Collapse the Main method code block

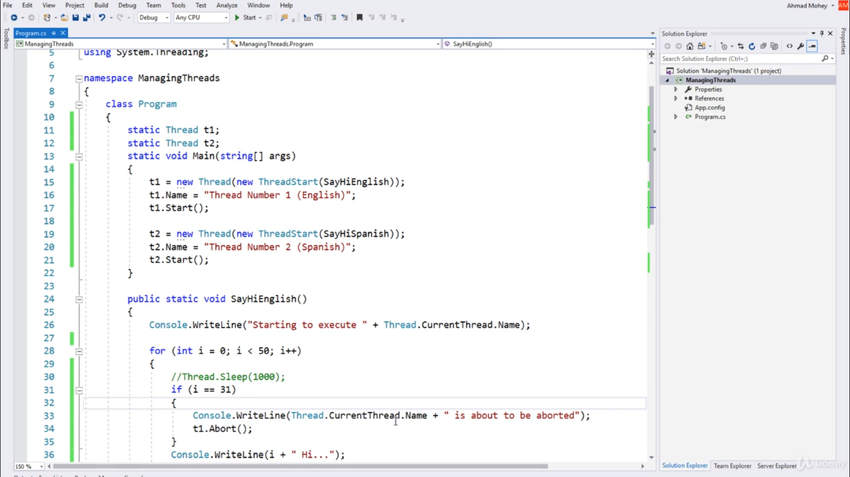79,157
